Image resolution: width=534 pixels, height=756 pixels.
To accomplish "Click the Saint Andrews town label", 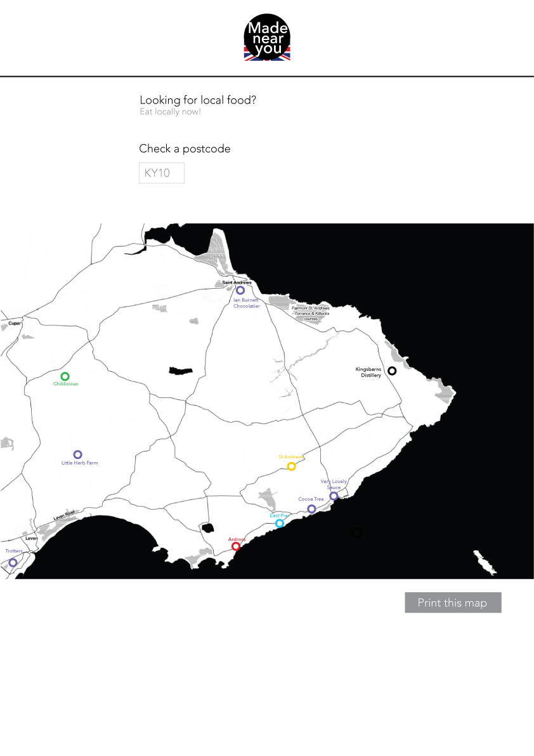I will coord(237,282).
